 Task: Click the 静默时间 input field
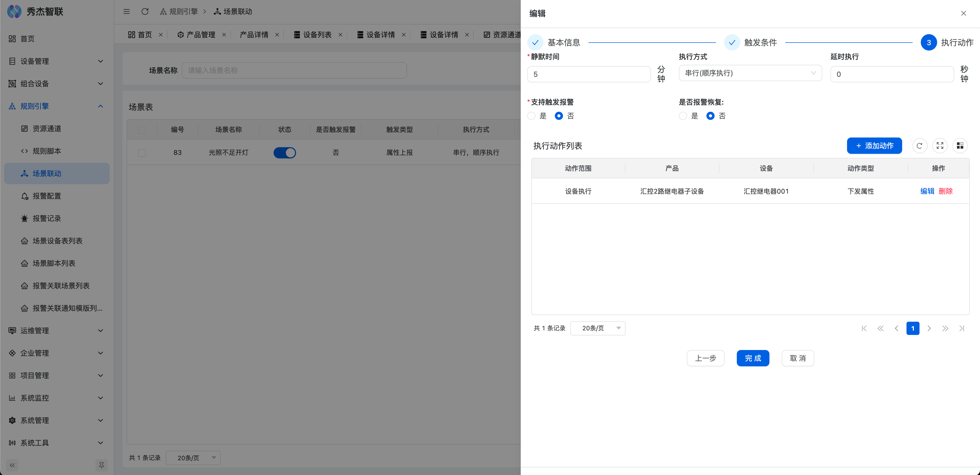click(589, 74)
